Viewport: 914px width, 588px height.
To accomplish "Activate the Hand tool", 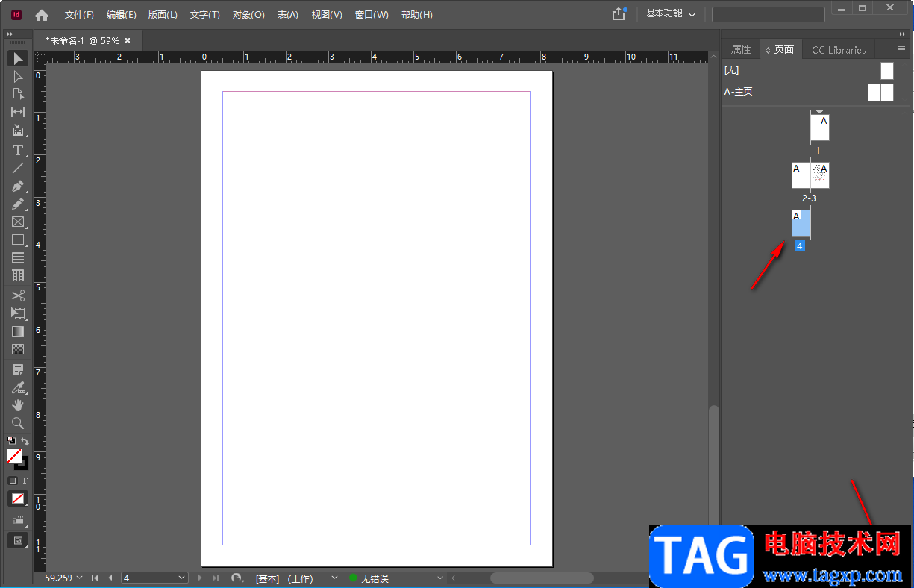I will click(18, 404).
